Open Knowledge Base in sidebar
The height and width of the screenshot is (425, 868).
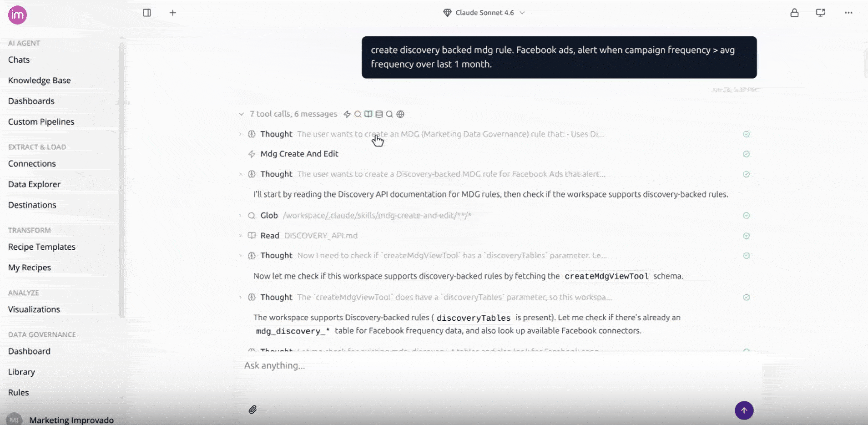coord(40,81)
